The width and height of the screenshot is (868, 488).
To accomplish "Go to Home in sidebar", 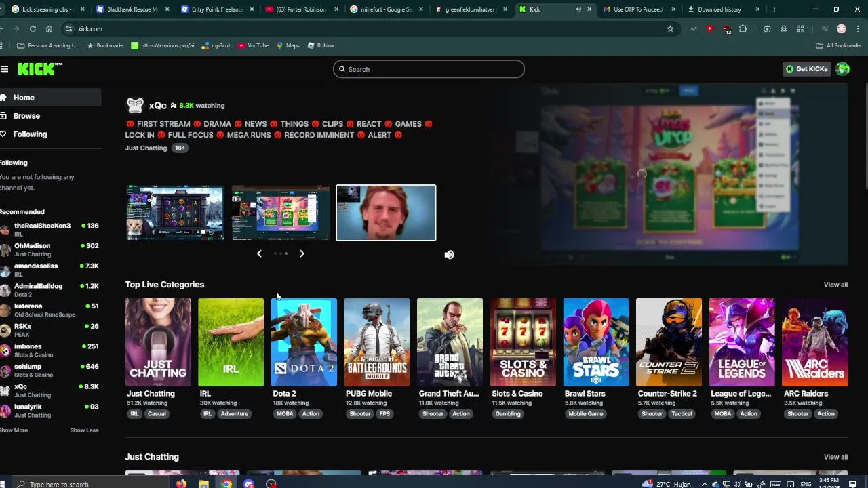I will 50,98.
